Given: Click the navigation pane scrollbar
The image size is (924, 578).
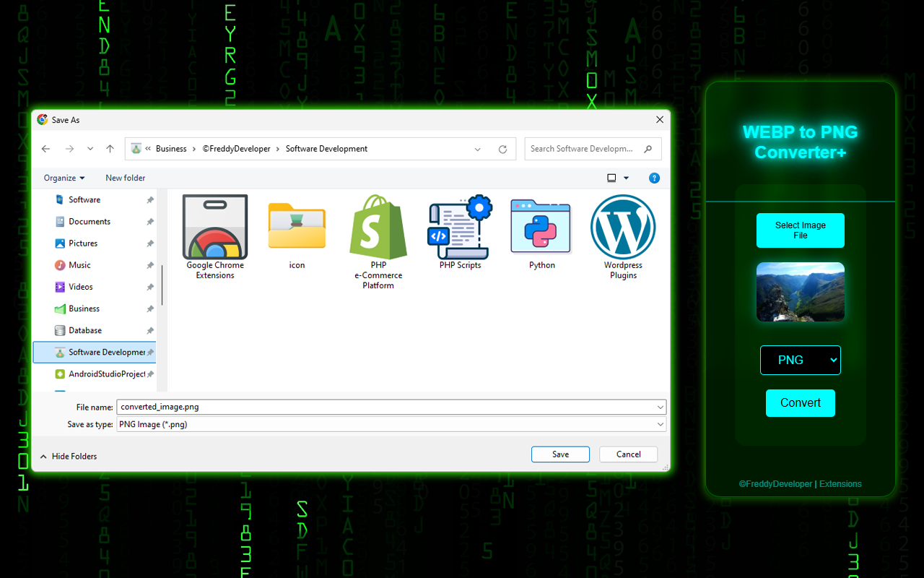Looking at the screenshot, I should click(162, 285).
